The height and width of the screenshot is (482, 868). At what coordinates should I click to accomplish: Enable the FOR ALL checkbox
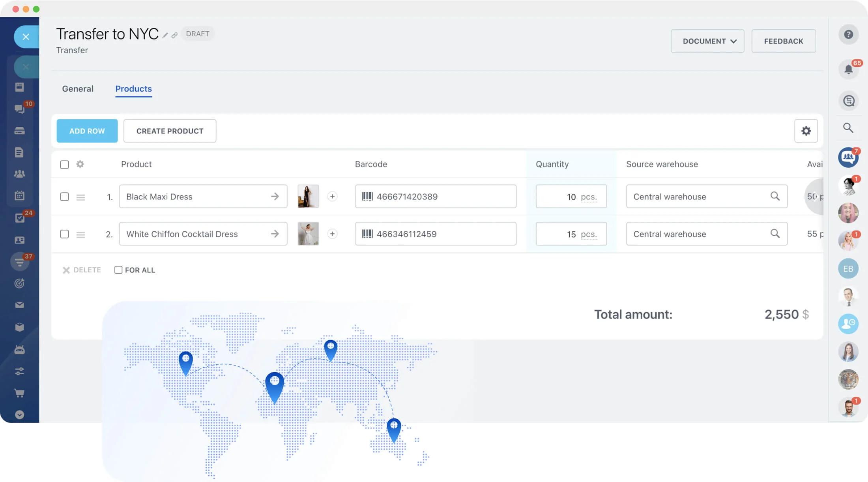118,270
